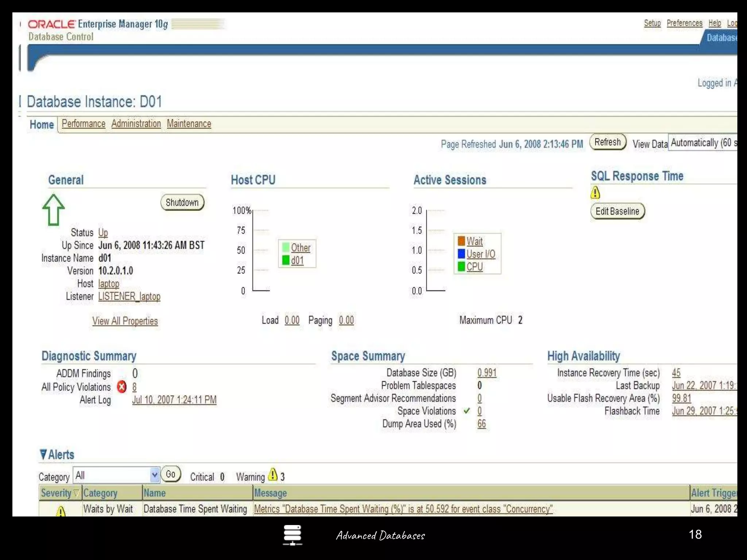Click Segment Advisor Recommendations 0 link
Viewport: 747px width, 560px height.
click(x=480, y=398)
